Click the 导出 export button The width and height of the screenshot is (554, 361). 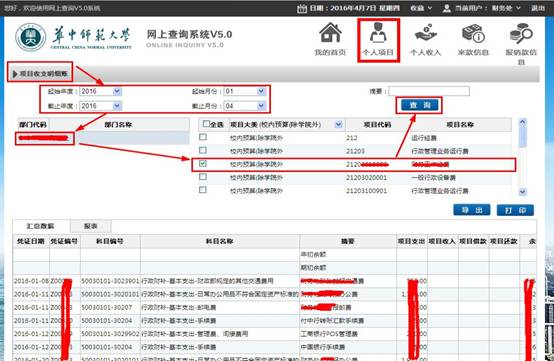[x=472, y=210]
